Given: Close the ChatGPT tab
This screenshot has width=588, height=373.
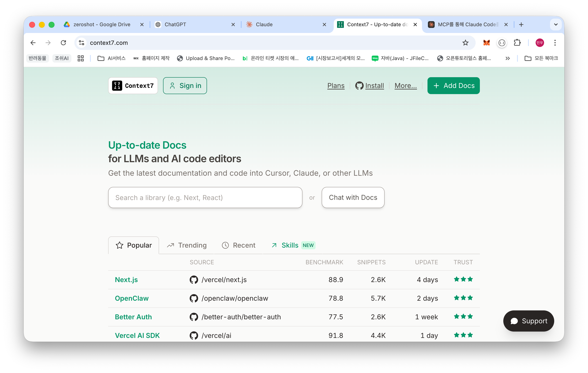Looking at the screenshot, I should [233, 25].
